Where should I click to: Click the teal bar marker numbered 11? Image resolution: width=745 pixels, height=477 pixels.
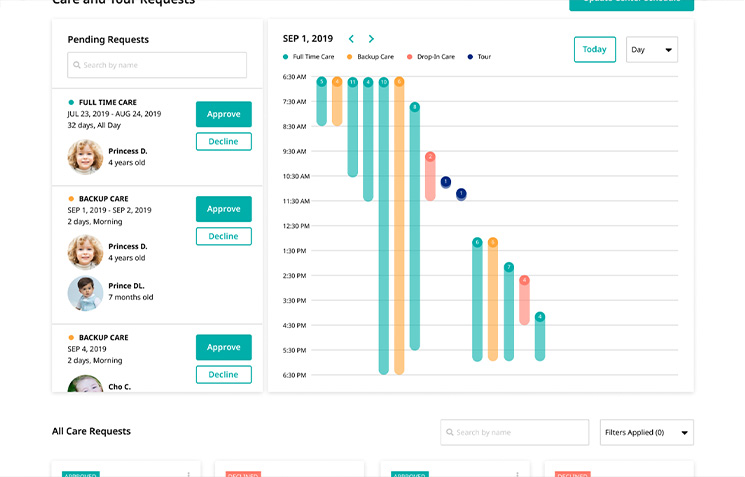[x=353, y=82]
